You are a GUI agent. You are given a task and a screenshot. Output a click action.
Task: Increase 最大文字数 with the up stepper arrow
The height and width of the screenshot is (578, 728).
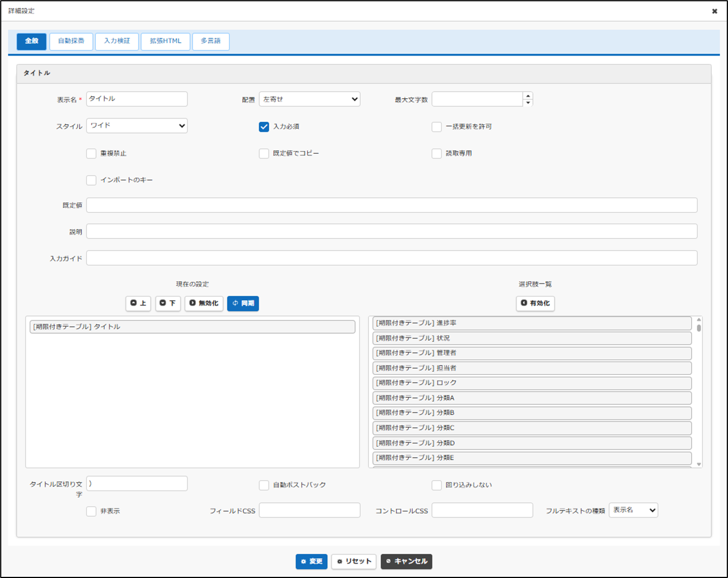pos(528,96)
